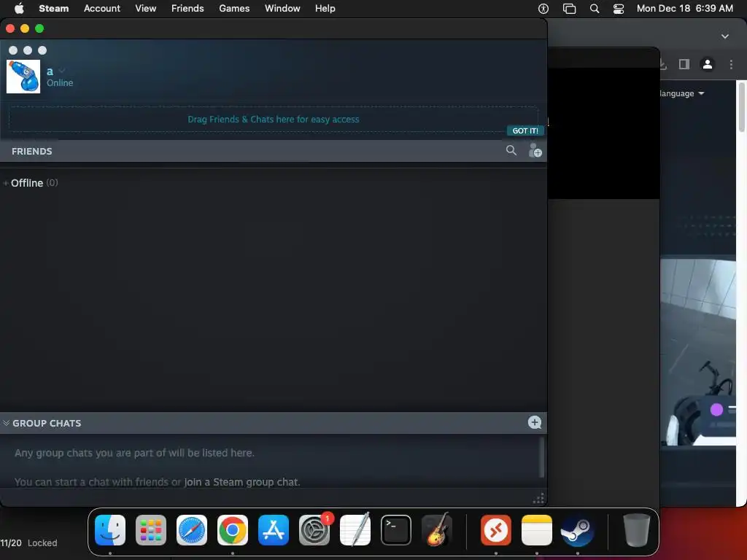
Task: Open Chrome profile icon in browser window
Action: click(708, 64)
